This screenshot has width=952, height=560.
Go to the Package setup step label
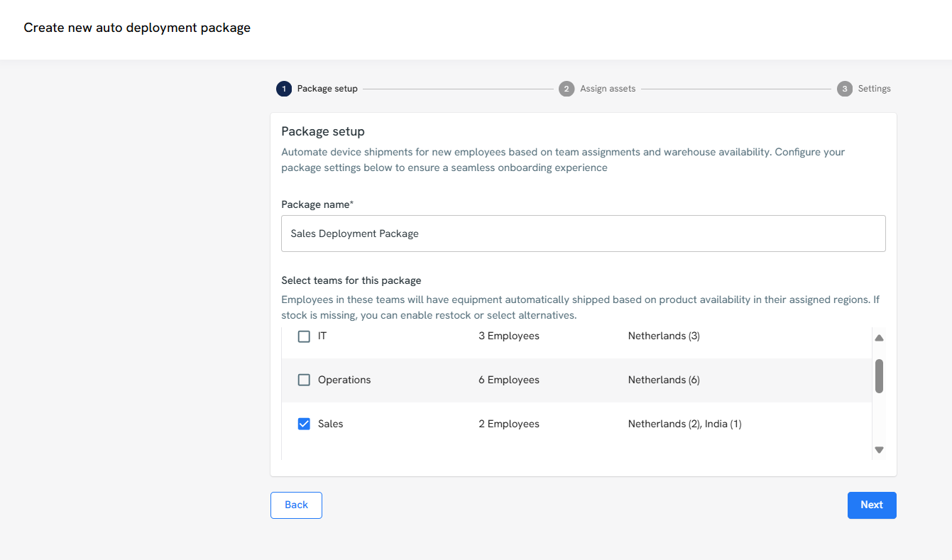(327, 89)
